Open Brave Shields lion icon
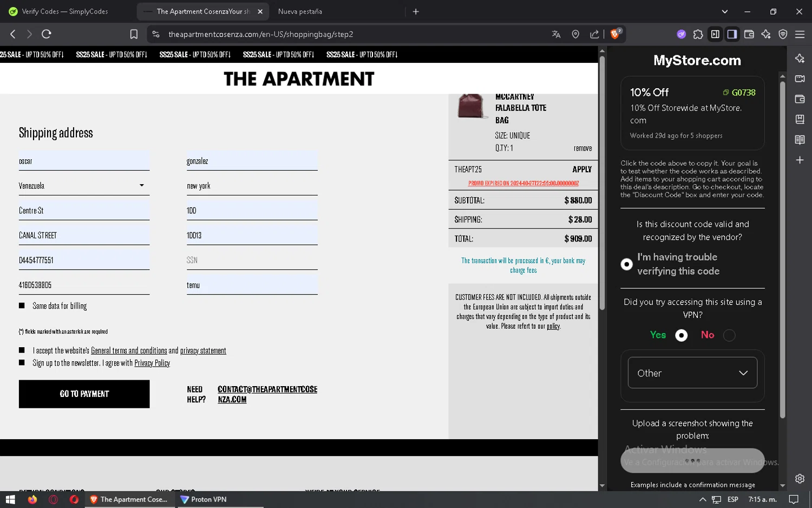This screenshot has height=508, width=812. point(615,34)
